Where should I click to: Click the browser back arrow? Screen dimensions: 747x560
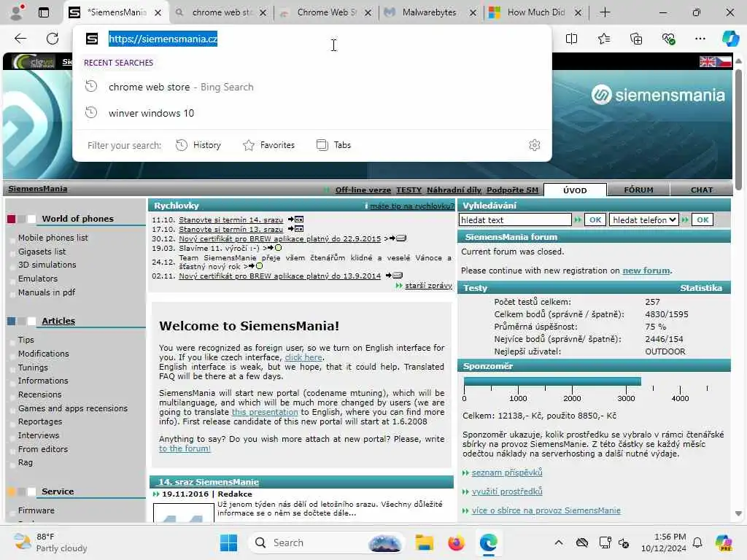click(x=20, y=39)
